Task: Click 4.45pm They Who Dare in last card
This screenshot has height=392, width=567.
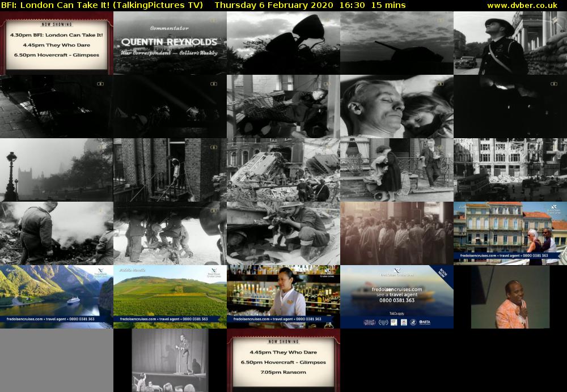Action: coord(283,352)
